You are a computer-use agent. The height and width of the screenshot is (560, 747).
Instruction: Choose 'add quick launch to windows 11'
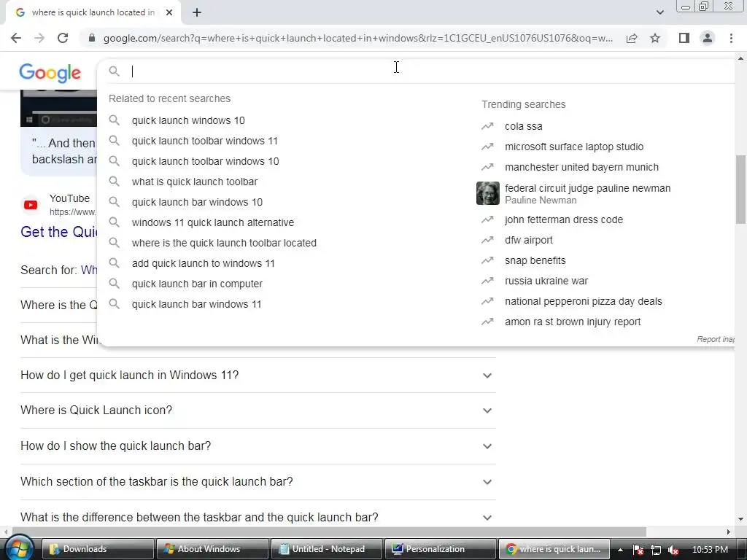pyautogui.click(x=204, y=263)
